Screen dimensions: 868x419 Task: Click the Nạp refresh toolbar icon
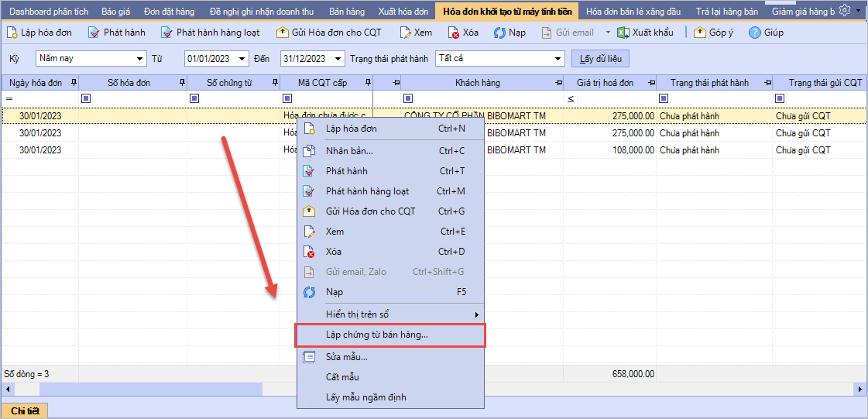[x=499, y=33]
